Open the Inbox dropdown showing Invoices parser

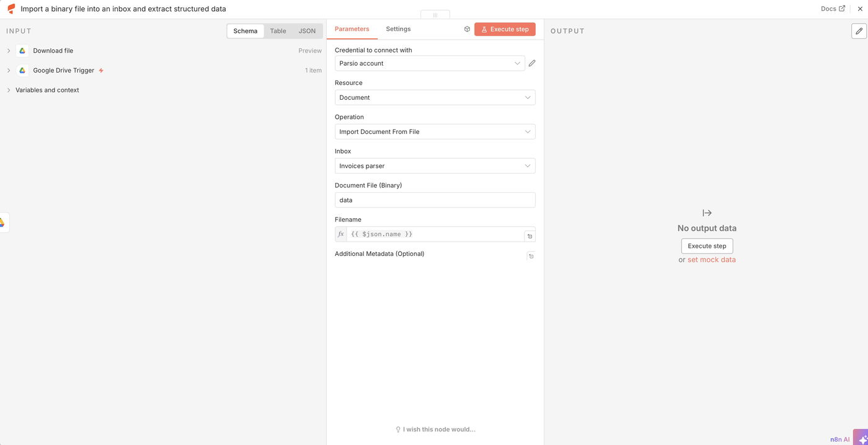click(435, 166)
